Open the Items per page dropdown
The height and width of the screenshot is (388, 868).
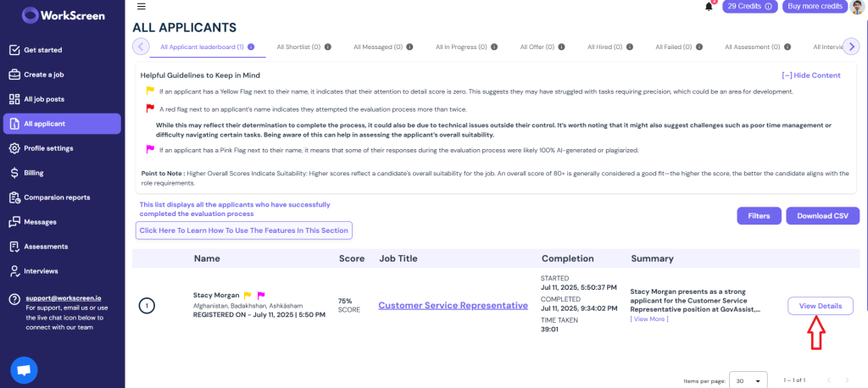coord(748,381)
